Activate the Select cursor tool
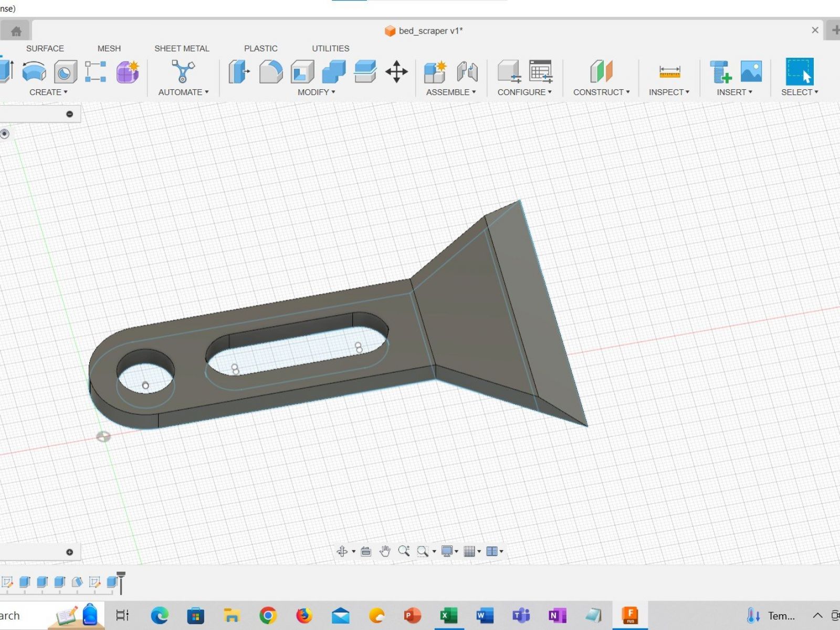Viewport: 840px width, 630px height. [800, 71]
